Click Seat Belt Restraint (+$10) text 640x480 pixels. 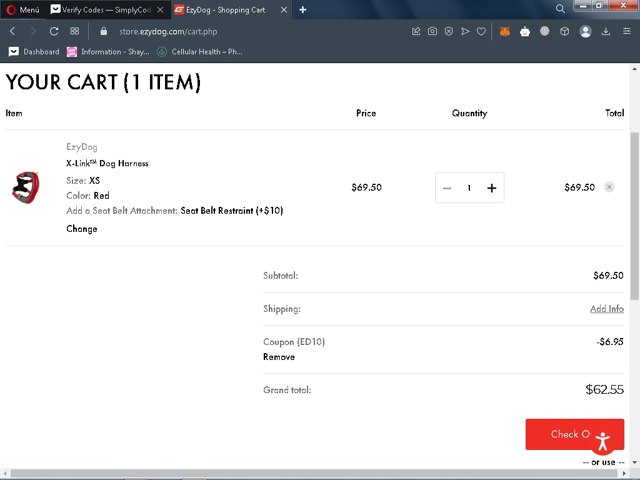point(232,211)
